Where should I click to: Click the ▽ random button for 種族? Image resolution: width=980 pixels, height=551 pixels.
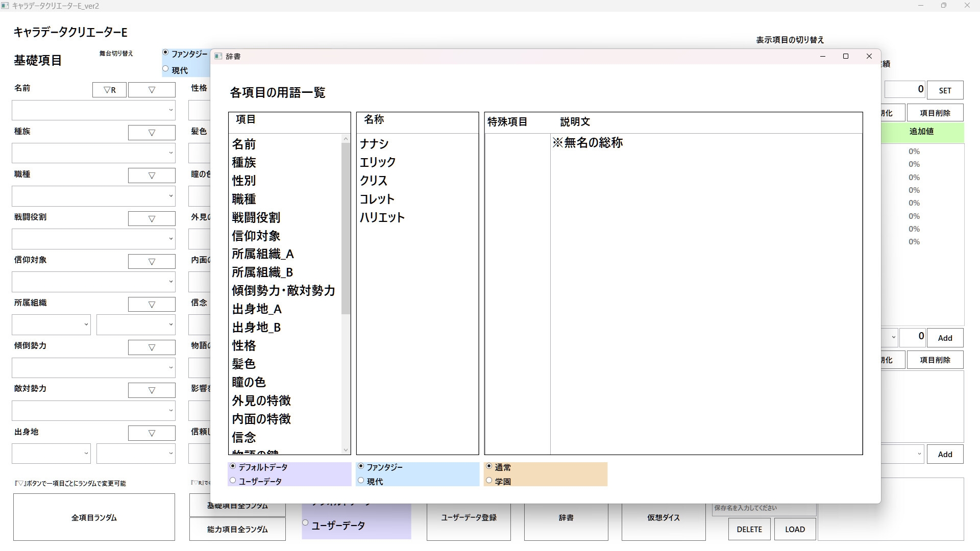click(x=152, y=133)
